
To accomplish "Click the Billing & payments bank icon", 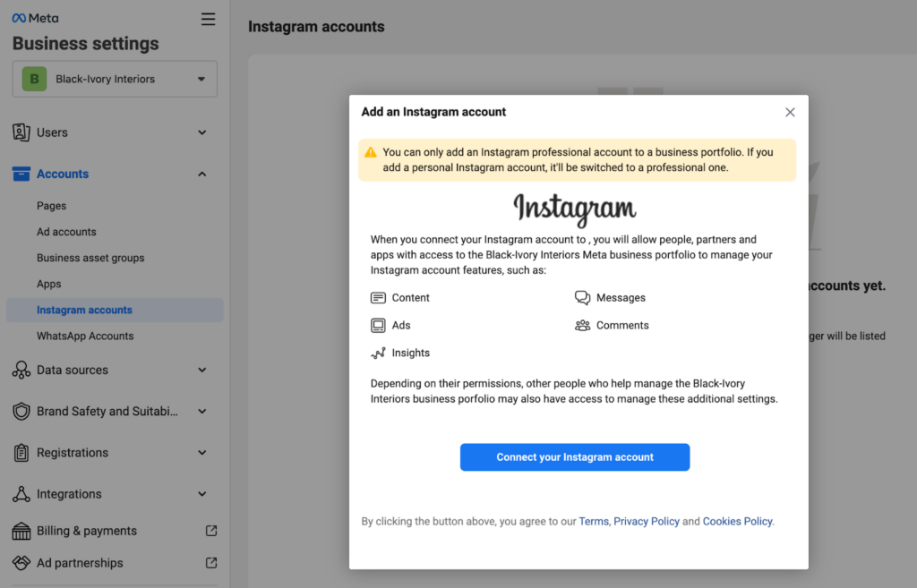I will [x=21, y=531].
